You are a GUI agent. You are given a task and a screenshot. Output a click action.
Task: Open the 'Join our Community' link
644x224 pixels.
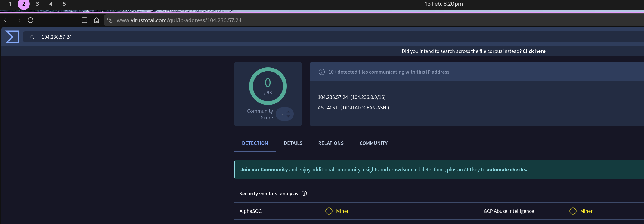point(264,170)
